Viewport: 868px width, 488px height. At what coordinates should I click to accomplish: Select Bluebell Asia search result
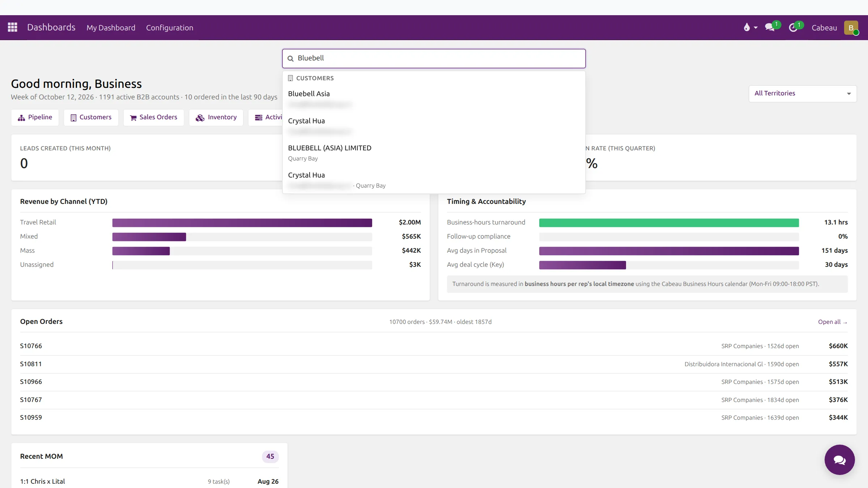(434, 99)
